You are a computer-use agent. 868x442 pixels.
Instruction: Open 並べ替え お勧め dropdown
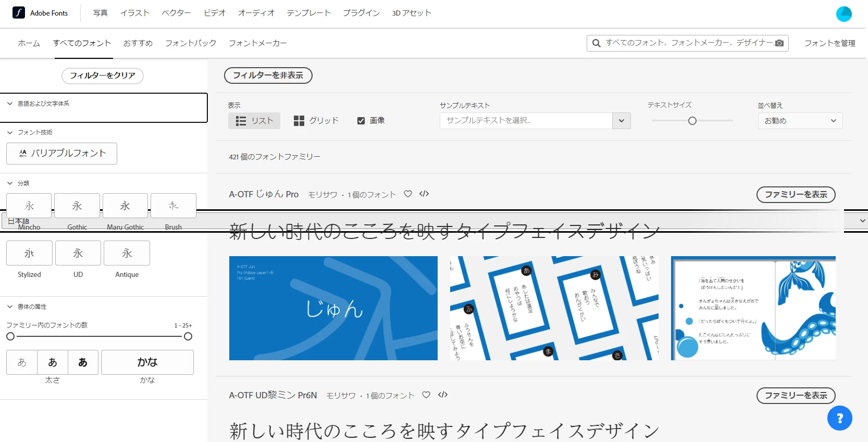[800, 121]
